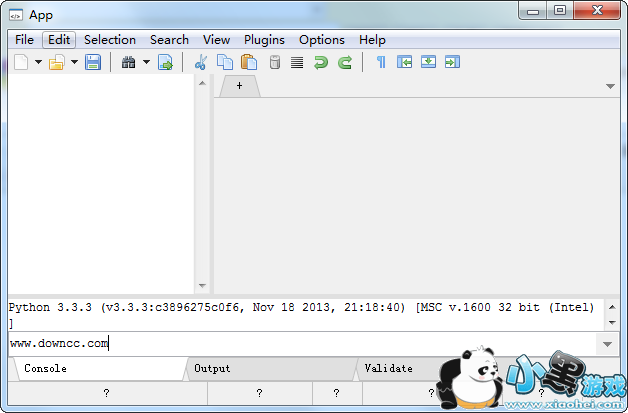The height and width of the screenshot is (413, 628).
Task: Delete with the trash can icon
Action: tap(275, 62)
